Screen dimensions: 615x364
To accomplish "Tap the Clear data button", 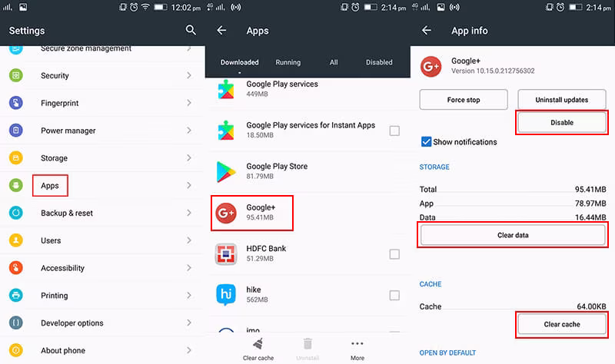I will click(x=513, y=235).
